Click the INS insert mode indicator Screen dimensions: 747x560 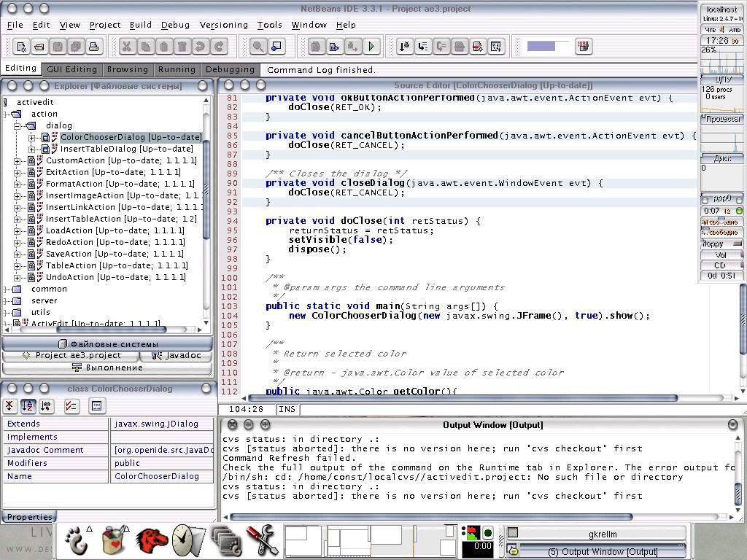287,409
